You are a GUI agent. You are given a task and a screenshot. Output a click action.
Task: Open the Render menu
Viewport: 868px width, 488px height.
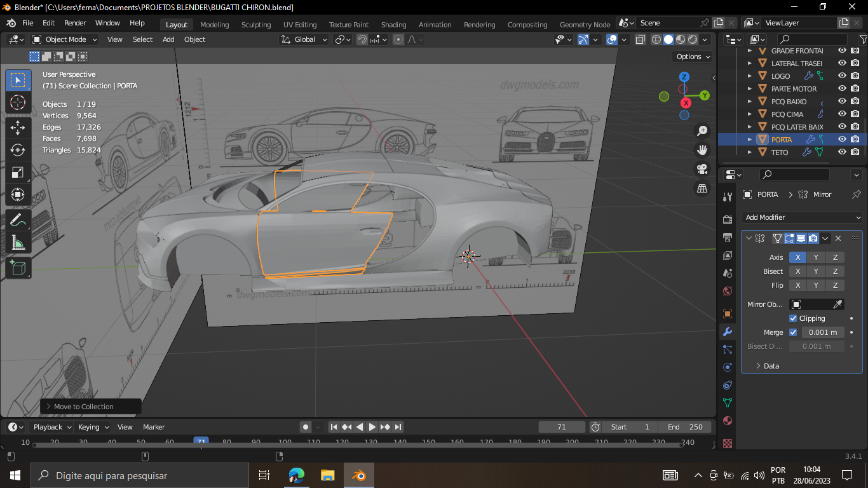(x=75, y=23)
